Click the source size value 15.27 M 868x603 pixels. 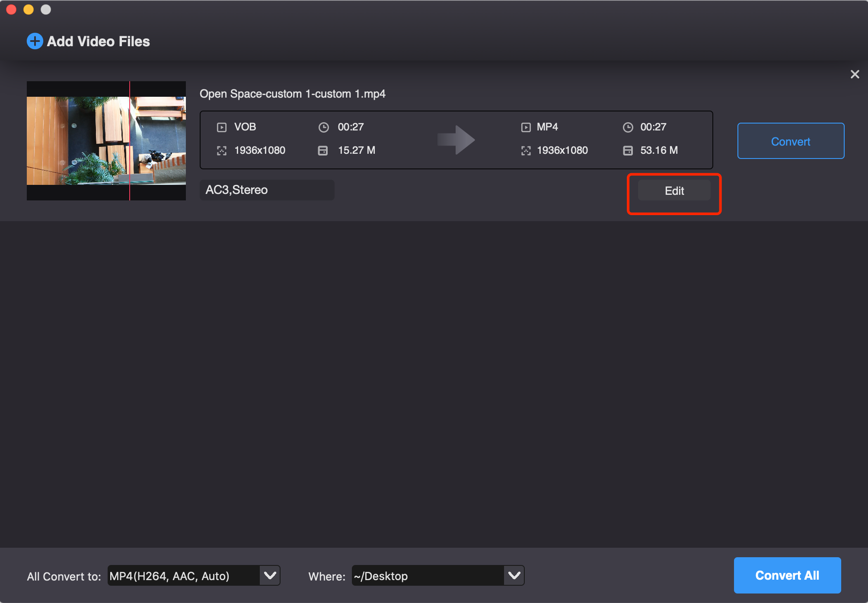click(357, 150)
